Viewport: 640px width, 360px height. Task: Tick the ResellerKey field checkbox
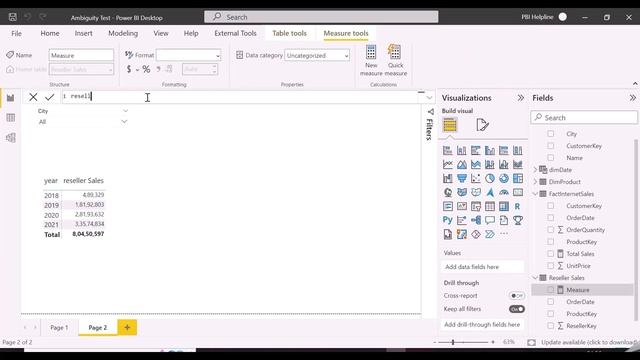click(551, 326)
